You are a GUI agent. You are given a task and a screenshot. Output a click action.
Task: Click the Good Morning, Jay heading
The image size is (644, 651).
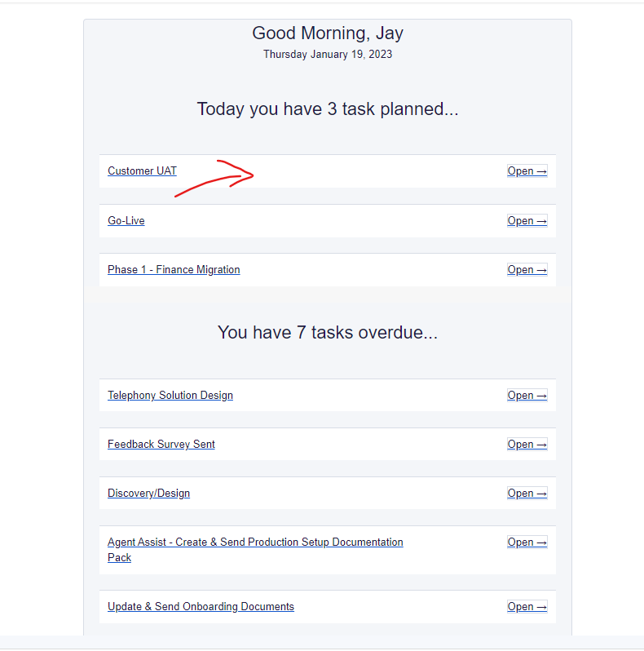pos(328,33)
